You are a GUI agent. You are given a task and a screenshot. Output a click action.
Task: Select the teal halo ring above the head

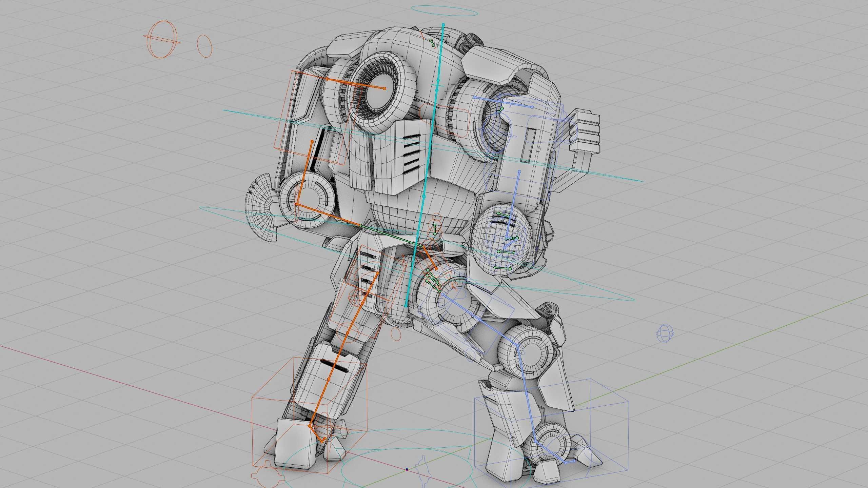[445, 11]
